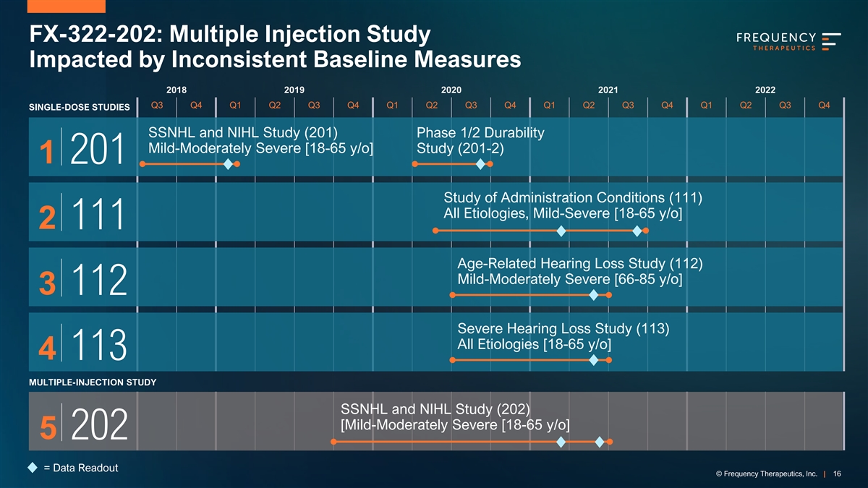Click the diamond marker on the Durability Study 201-2 line
This screenshot has height=488, width=868.
coord(480,164)
